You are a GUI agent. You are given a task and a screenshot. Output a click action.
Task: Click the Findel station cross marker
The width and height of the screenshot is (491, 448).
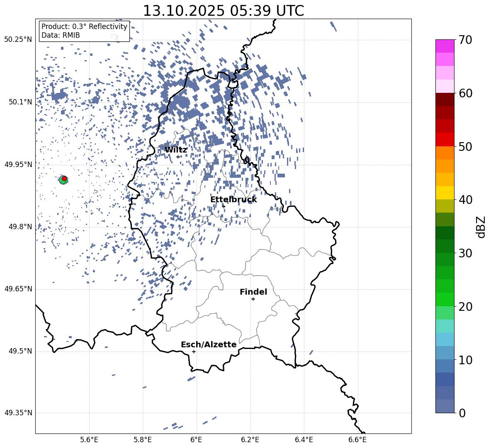[x=253, y=299]
